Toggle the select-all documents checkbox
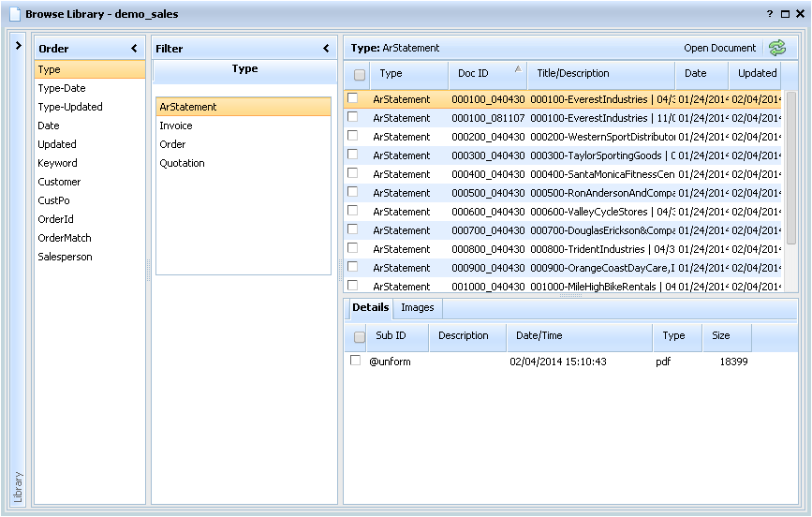 click(360, 74)
